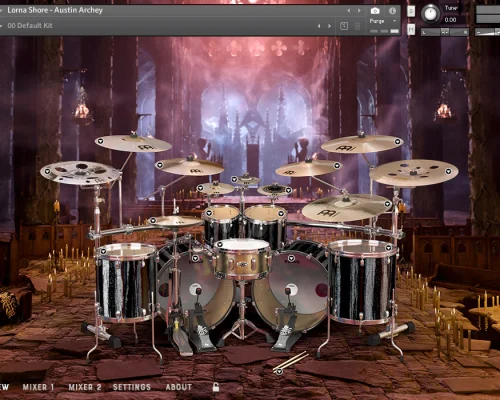Open the top-right crash cymbal selector arrow

[397, 142]
